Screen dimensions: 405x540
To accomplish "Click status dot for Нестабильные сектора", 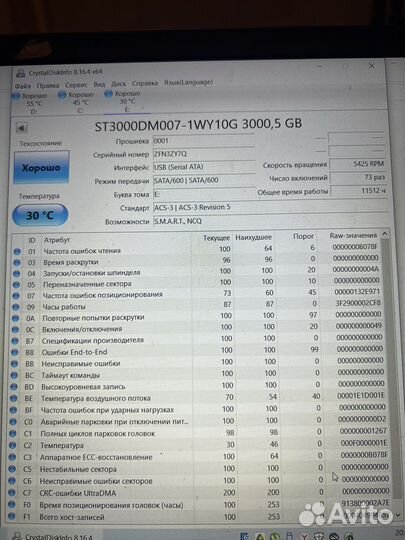I will [x=12, y=469].
